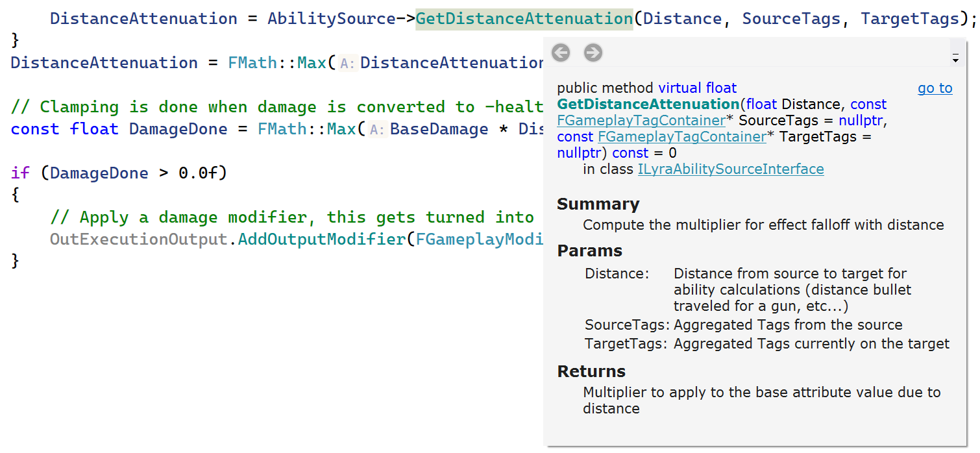Follow the ILyraAbilitySourceInterface class link
Viewport: 980px width, 453px height.
click(731, 169)
